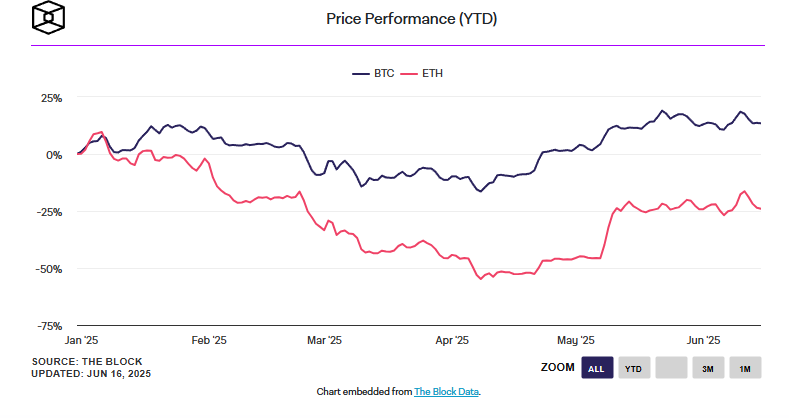Select the May '25 axis label
Image resolution: width=789 pixels, height=418 pixels.
(575, 340)
